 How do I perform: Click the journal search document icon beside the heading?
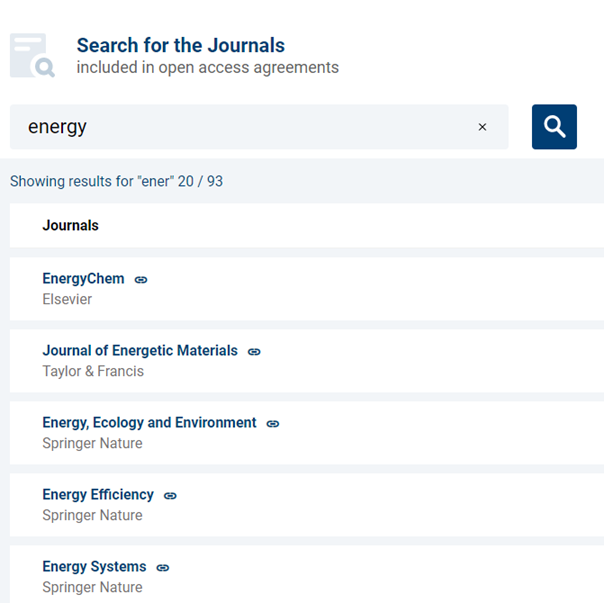click(32, 56)
